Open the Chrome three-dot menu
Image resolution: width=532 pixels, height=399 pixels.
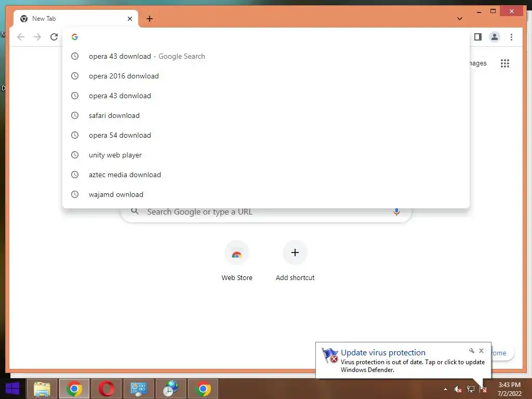(511, 37)
